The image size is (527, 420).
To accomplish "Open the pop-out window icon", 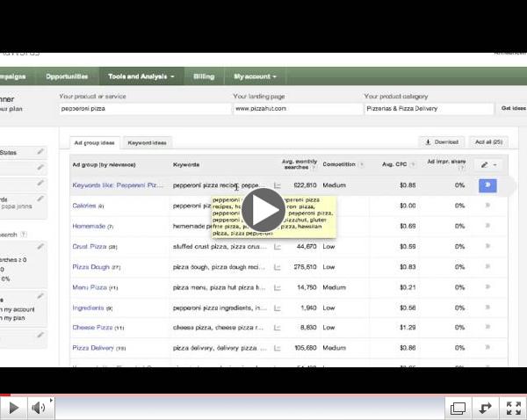I will pos(458,409).
